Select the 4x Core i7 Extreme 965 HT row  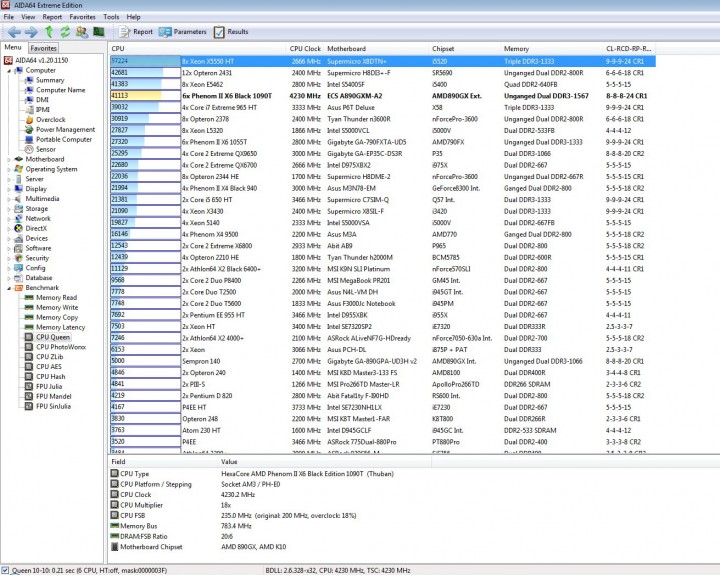[x=383, y=107]
